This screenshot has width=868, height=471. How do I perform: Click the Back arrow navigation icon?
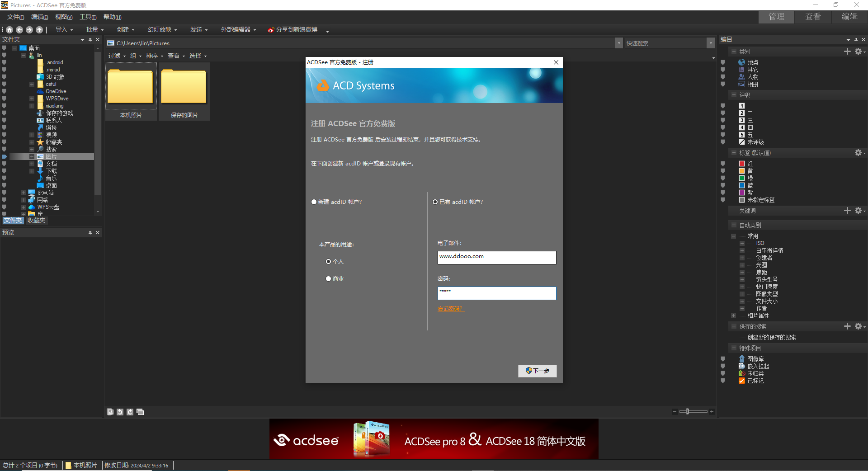pyautogui.click(x=19, y=30)
